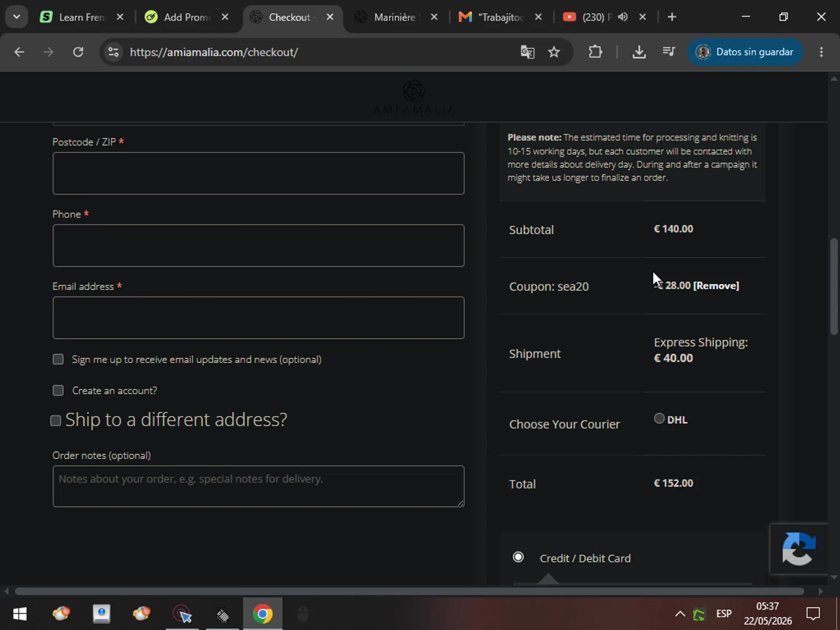This screenshot has width=840, height=630.
Task: Click the vertical page scrollbar thumb
Action: coord(834,287)
